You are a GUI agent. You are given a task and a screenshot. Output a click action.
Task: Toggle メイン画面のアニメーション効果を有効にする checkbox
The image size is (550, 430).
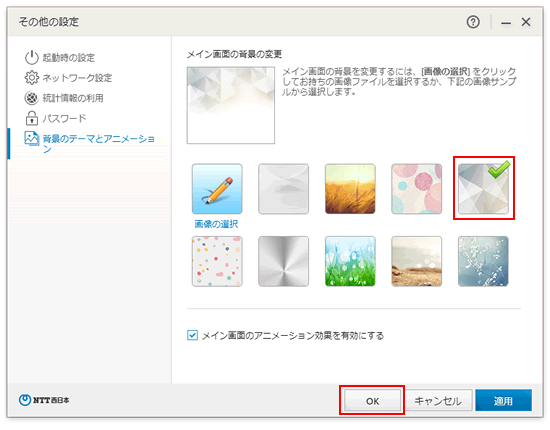(192, 335)
